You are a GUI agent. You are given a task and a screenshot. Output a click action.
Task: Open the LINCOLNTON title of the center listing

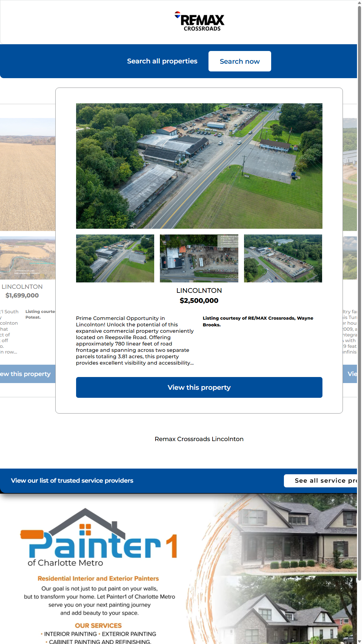199,290
